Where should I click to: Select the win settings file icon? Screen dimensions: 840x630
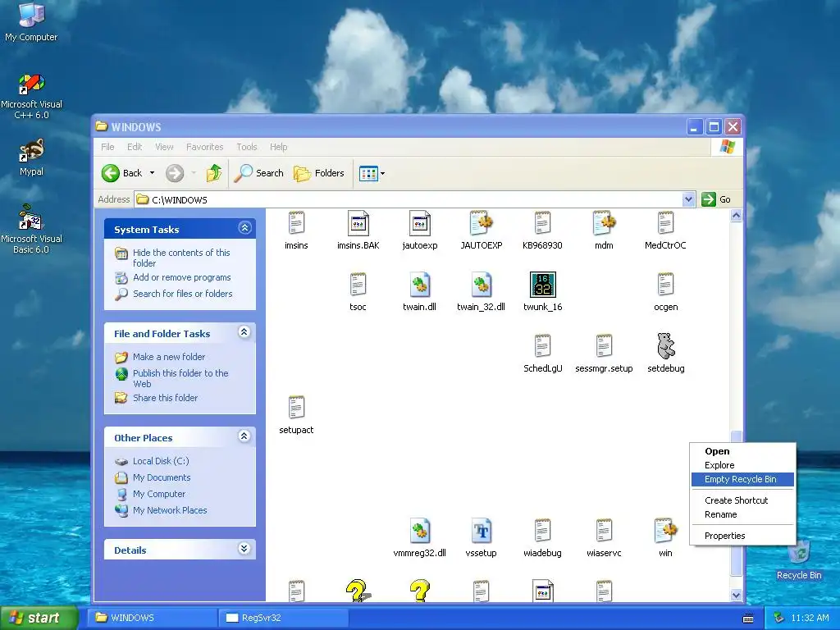[x=665, y=531]
